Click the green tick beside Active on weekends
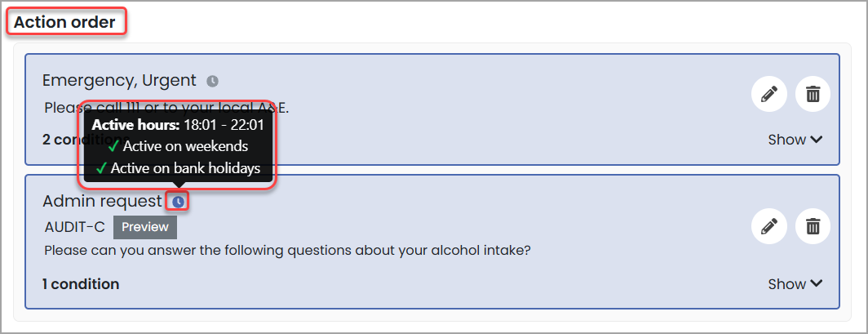 click(x=113, y=147)
